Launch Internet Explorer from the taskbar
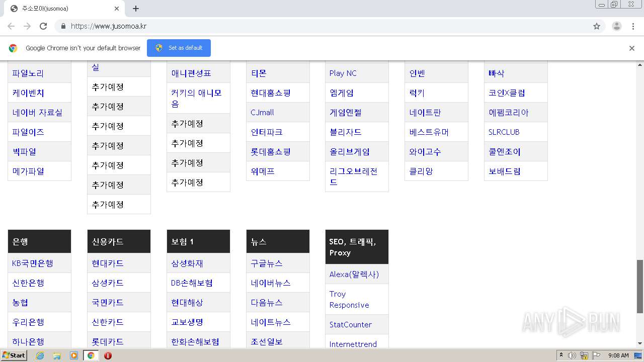644x362 pixels. point(40,355)
